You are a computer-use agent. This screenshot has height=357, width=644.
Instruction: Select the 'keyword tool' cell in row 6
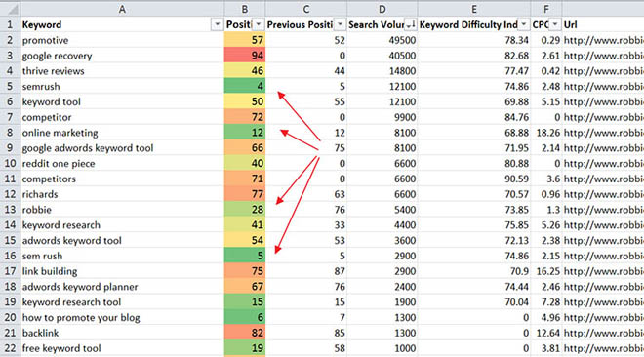coord(122,101)
